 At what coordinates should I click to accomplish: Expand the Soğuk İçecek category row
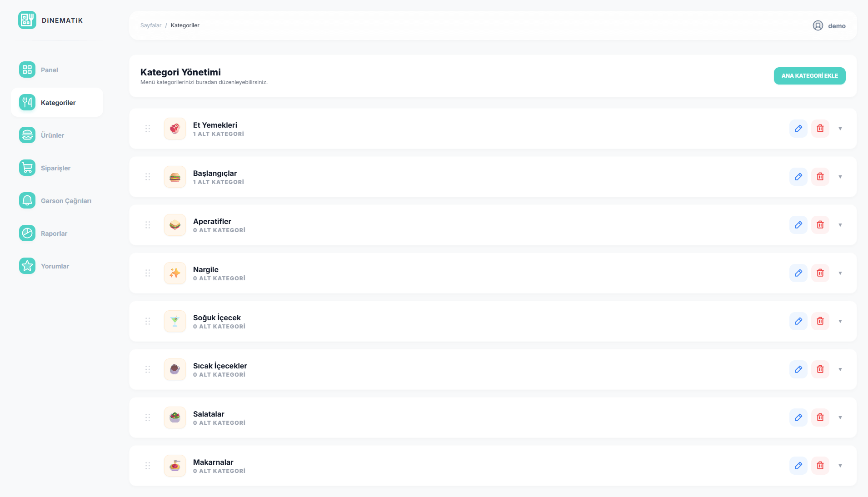(840, 321)
